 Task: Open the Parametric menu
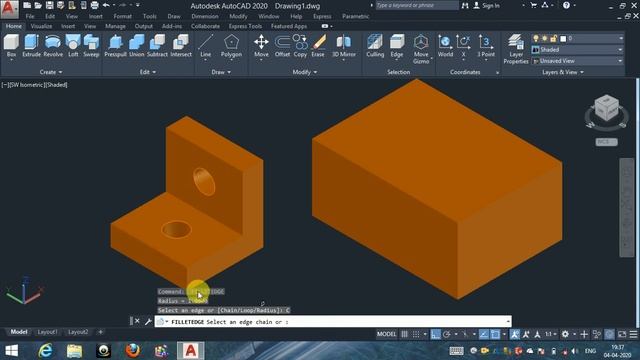pyautogui.click(x=356, y=16)
